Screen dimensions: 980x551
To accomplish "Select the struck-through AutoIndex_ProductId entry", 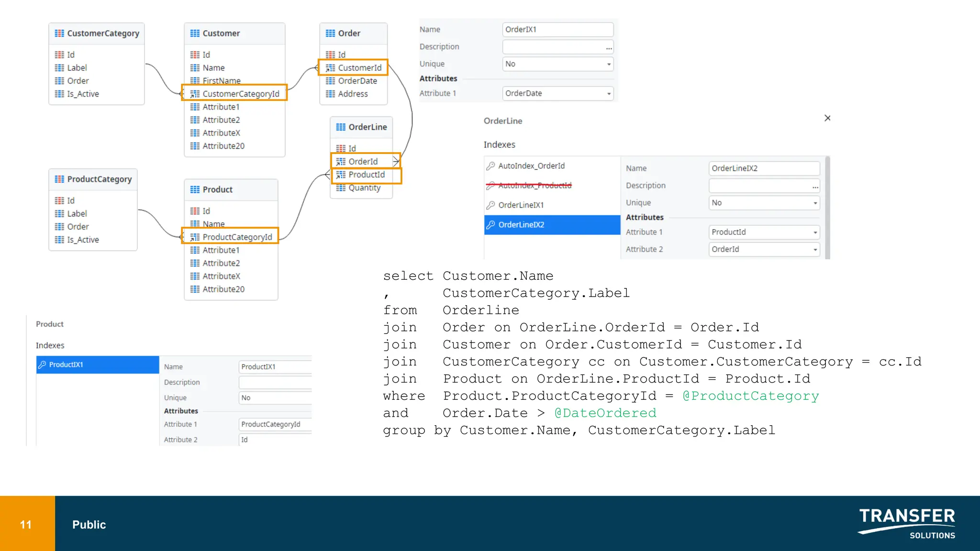I will pyautogui.click(x=535, y=186).
